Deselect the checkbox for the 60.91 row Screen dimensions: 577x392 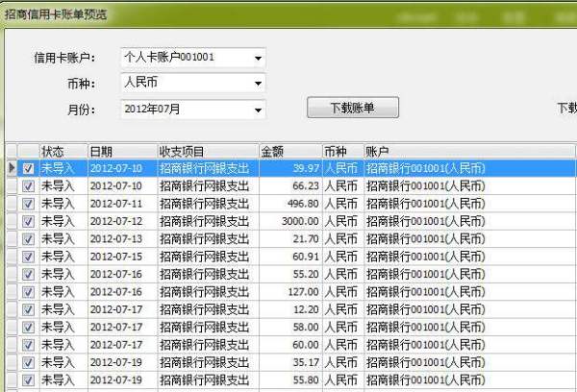coord(28,257)
